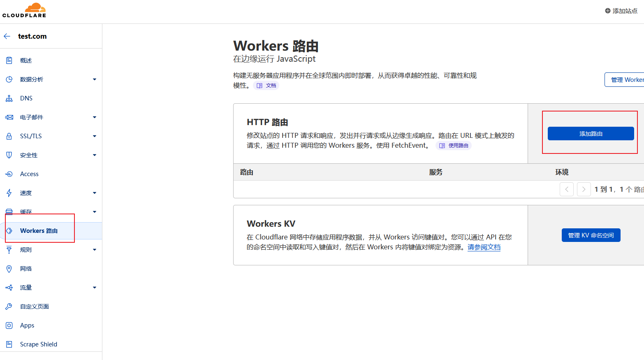Click the 管理 Workers button
Viewport: 644px width, 360px height.
[625, 80]
